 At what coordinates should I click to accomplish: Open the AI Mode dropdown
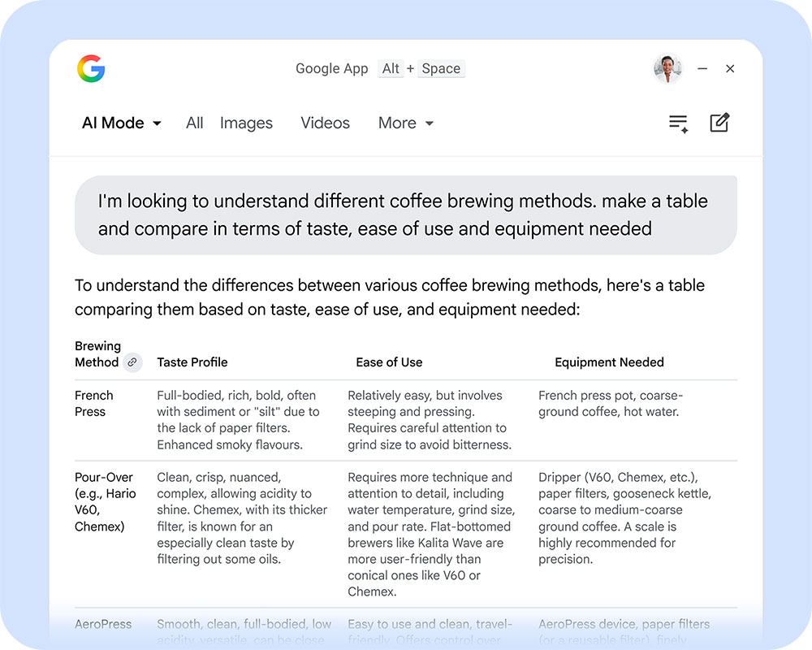click(120, 123)
